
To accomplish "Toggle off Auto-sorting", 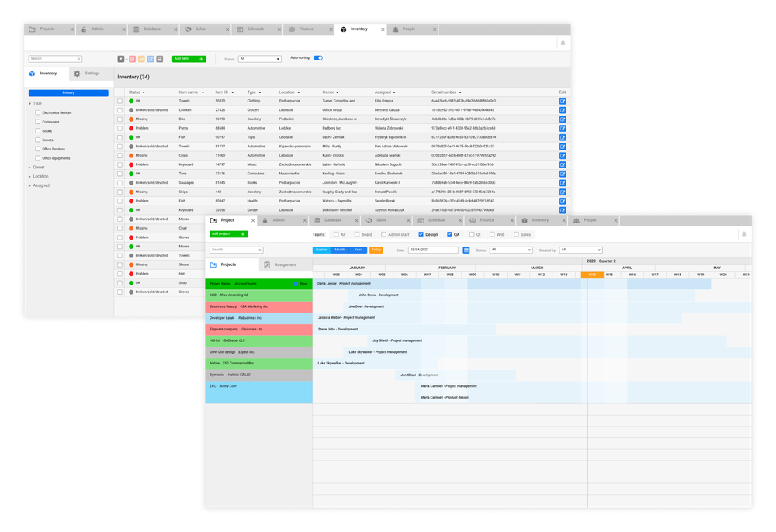I will click(x=317, y=58).
